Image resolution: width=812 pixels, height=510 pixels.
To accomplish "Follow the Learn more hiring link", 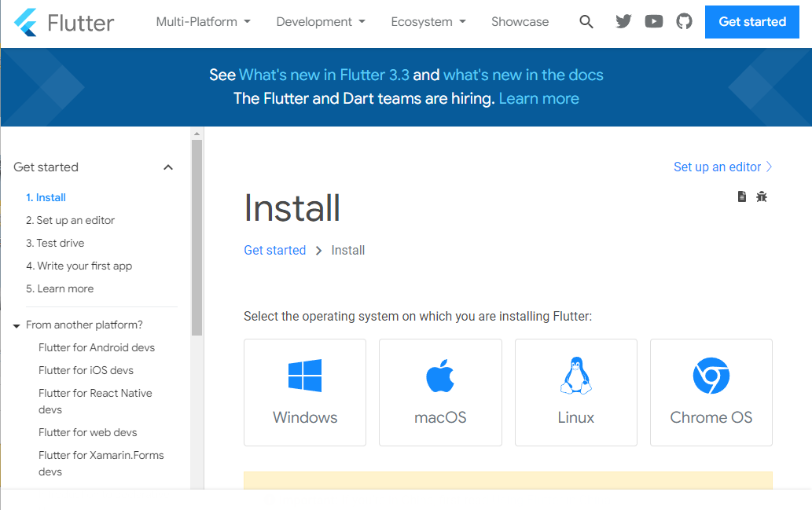I will click(x=538, y=98).
